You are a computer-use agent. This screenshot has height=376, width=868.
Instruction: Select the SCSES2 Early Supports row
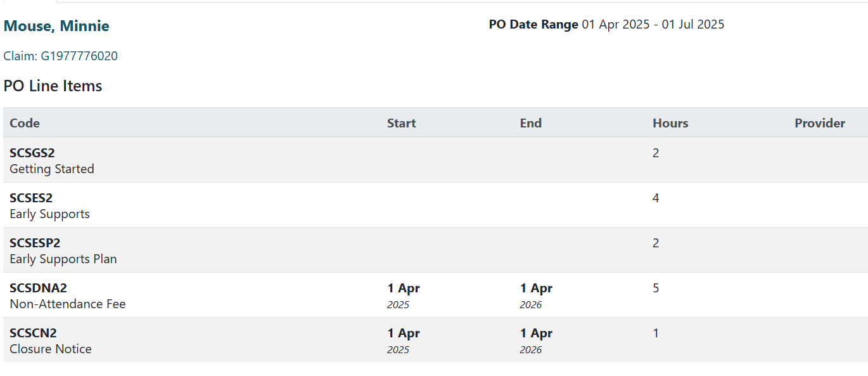(435, 205)
